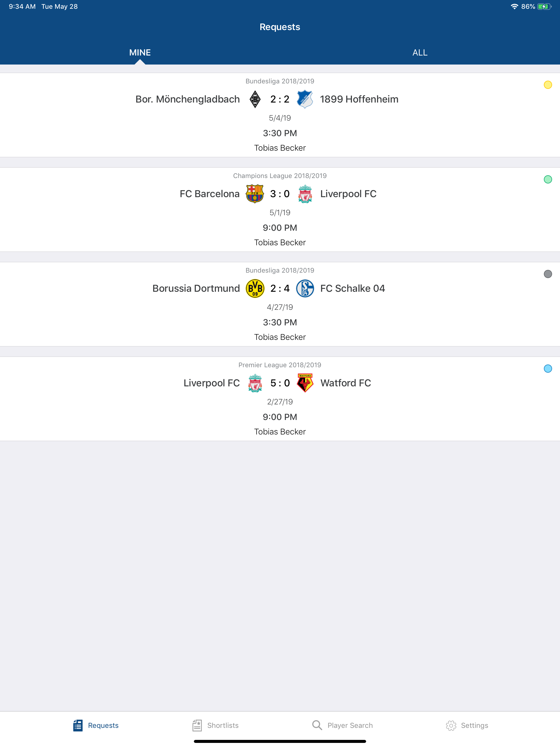
Task: Open the Settings gear tab
Action: point(467,725)
